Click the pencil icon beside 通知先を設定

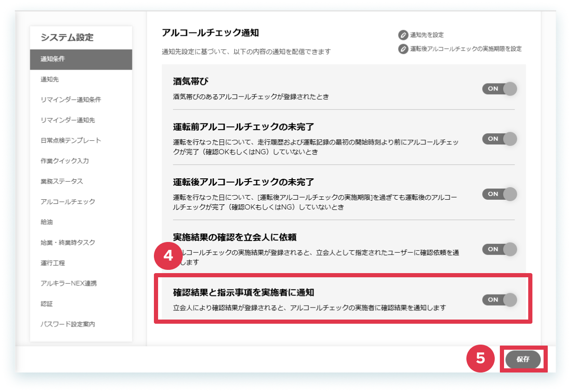coord(403,35)
